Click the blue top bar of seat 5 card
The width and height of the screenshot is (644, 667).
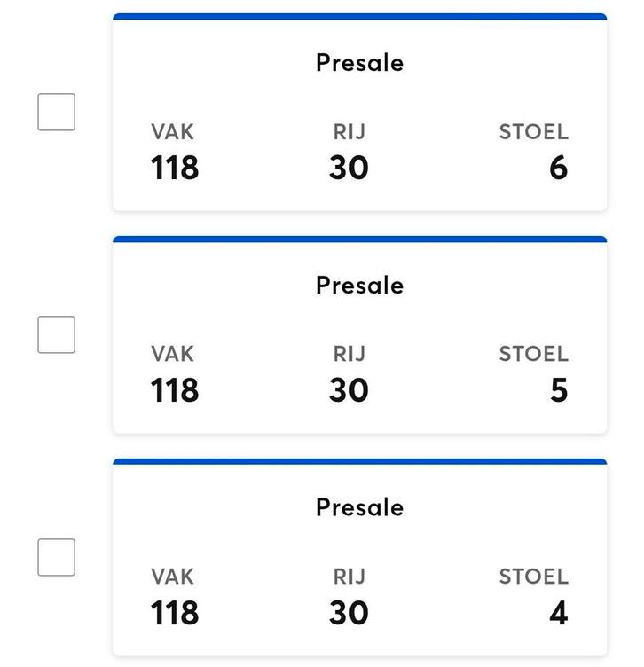(359, 239)
